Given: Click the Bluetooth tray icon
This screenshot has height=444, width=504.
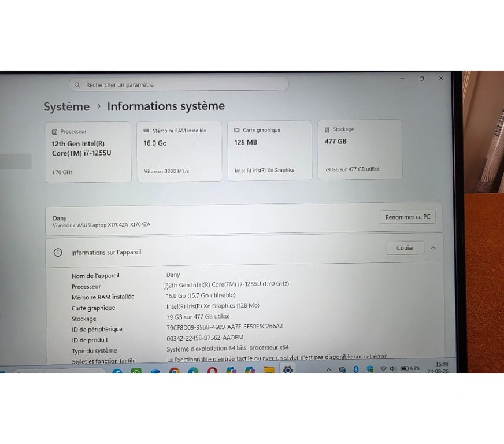Looking at the screenshot, I should pyautogui.click(x=356, y=369).
